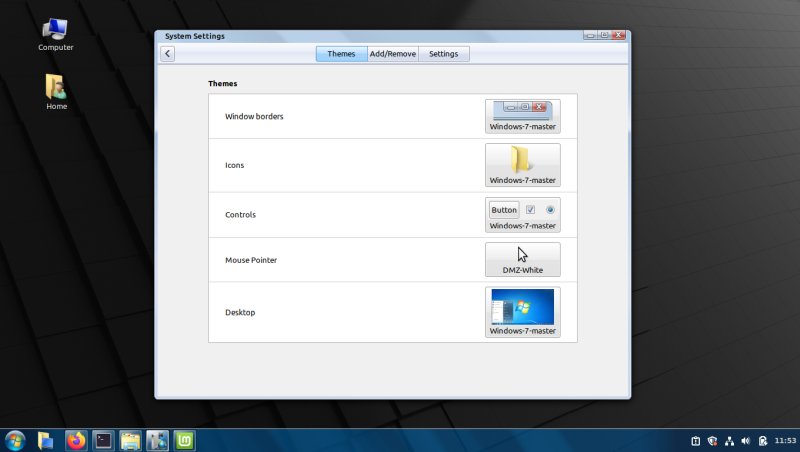Switch to the Themes tab
800x452 pixels.
[x=341, y=54]
